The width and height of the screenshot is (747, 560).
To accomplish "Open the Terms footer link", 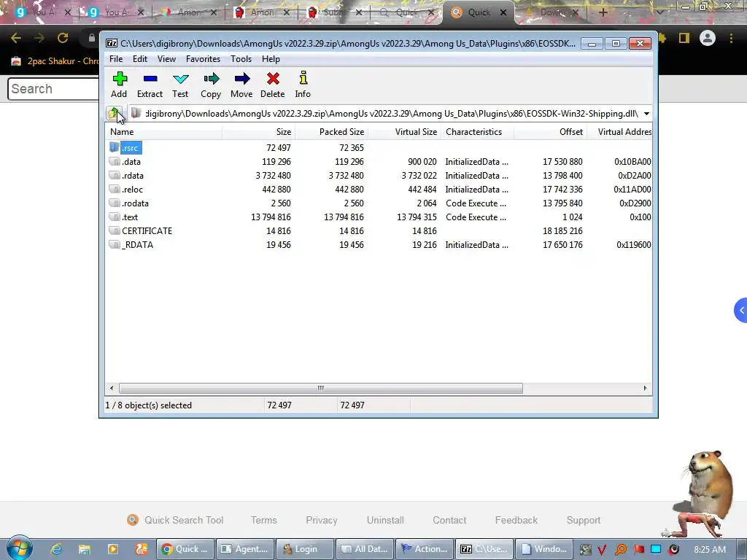I will coord(263,520).
